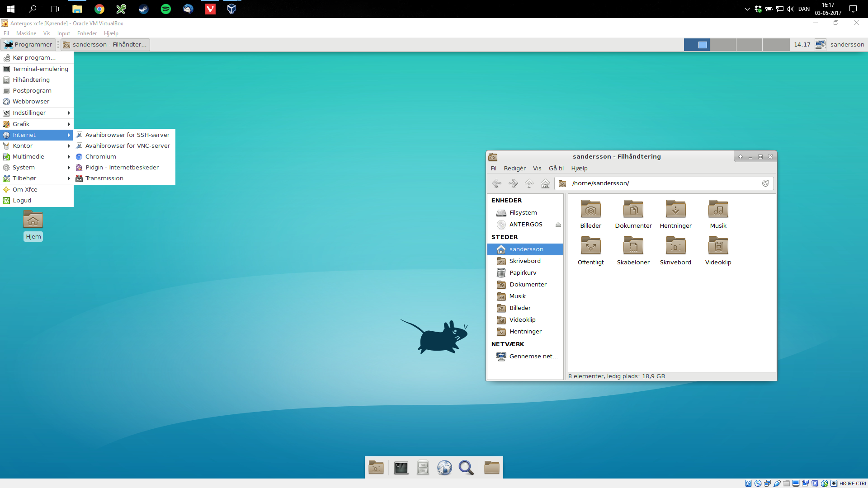Select Kør program... entry
This screenshot has width=868, height=488.
point(37,58)
